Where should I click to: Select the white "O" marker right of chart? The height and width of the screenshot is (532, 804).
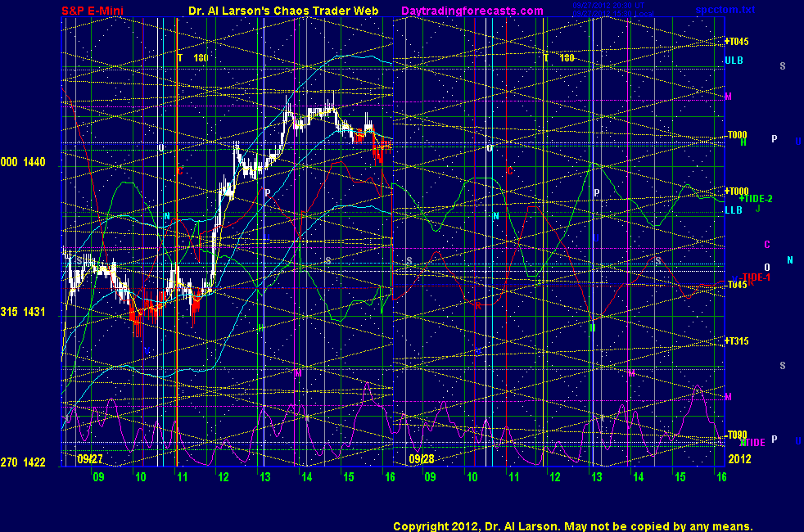[767, 267]
